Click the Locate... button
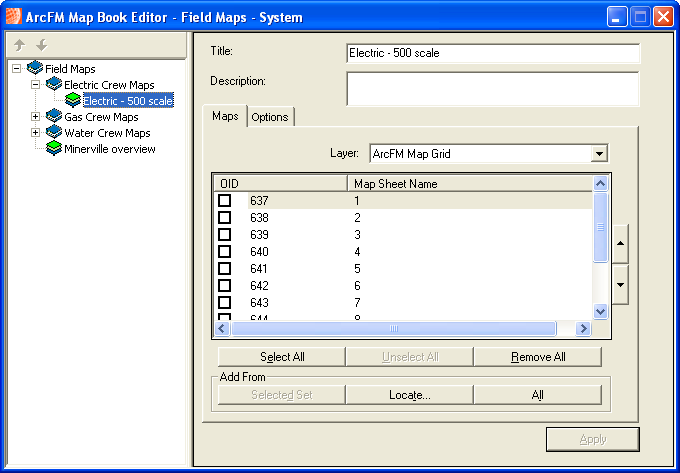 (x=410, y=395)
